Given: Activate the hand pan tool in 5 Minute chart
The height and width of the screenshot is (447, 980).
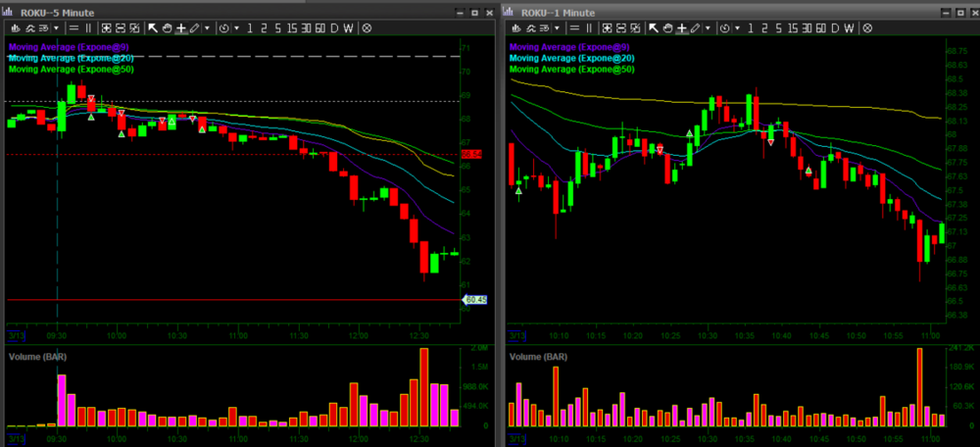Looking at the screenshot, I should pos(167,28).
